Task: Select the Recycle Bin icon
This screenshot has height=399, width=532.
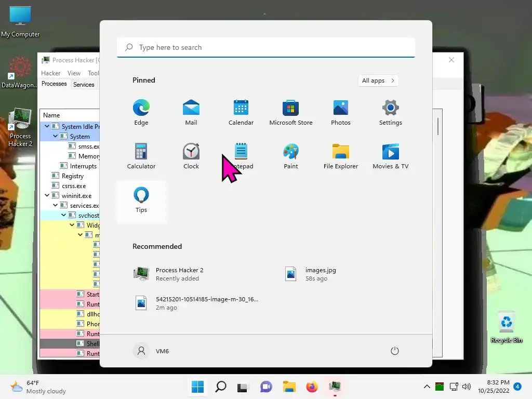Action: (507, 327)
